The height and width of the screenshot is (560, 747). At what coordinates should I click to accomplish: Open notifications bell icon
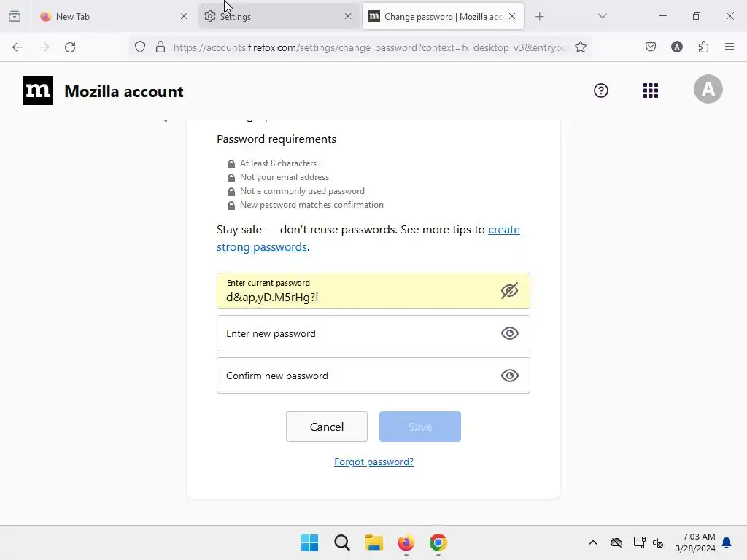(x=727, y=542)
